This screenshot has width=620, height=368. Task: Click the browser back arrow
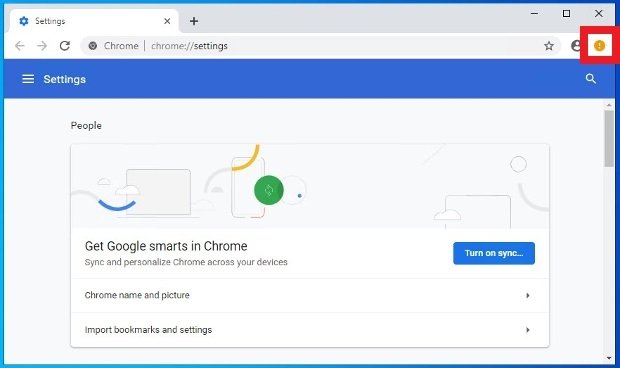19,46
